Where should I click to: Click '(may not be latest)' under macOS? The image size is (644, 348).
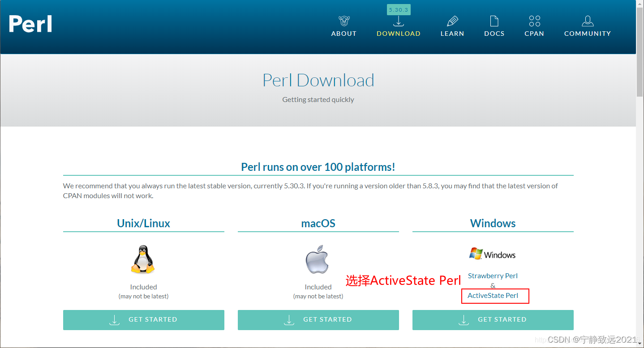click(x=318, y=297)
